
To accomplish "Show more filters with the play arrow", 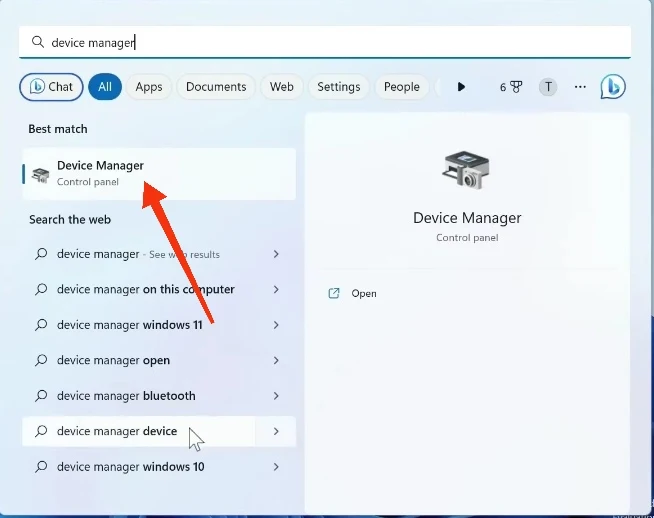I will coord(461,87).
